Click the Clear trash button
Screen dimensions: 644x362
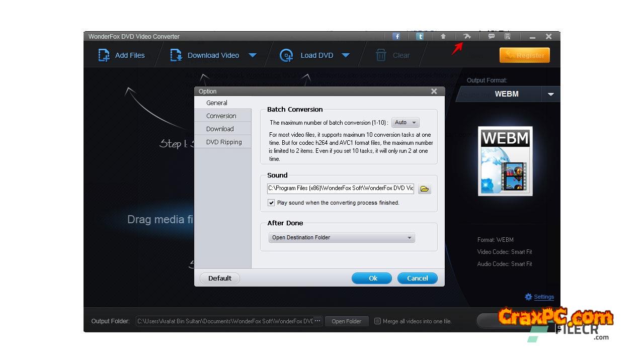(x=393, y=55)
